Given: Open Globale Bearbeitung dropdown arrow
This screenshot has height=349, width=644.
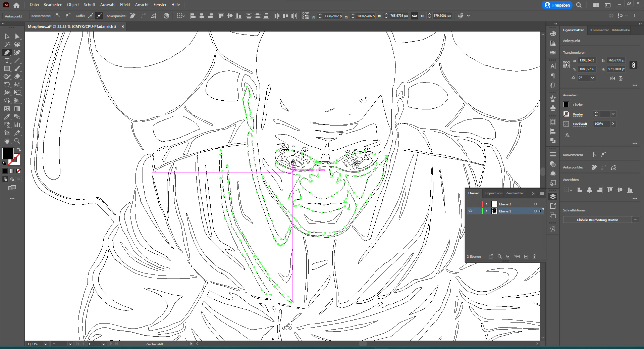Looking at the screenshot, I should click(x=635, y=220).
